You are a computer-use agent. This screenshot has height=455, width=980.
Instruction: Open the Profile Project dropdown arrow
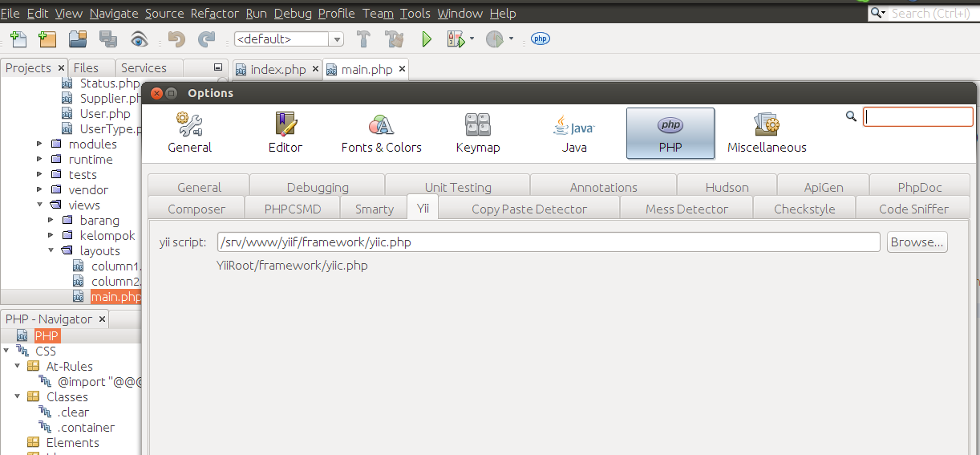[x=511, y=39]
